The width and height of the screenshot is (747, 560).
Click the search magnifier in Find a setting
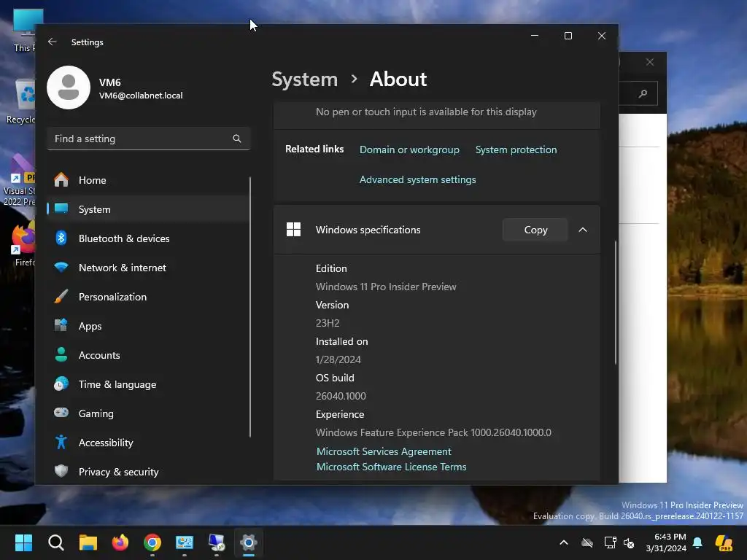237,139
